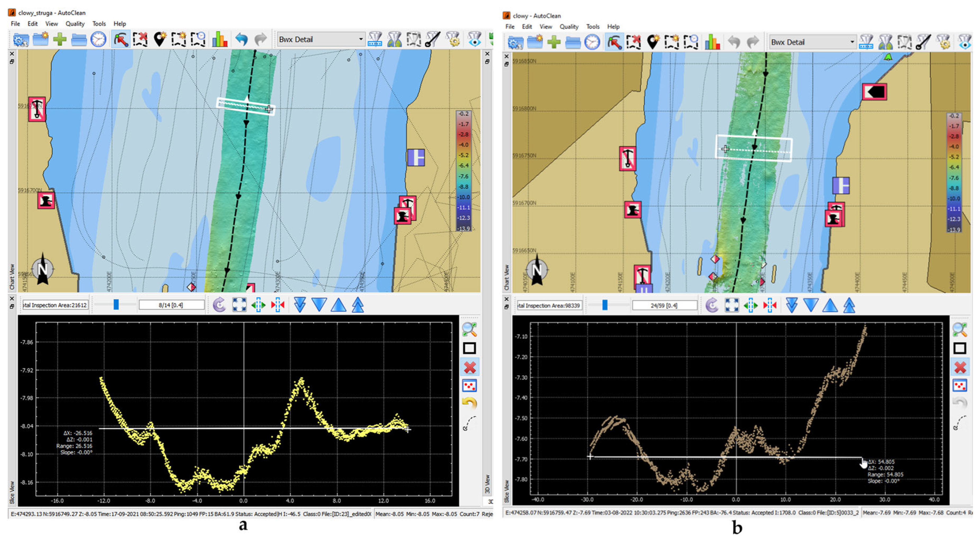Click the clock icon in right window toolbar

(592, 42)
